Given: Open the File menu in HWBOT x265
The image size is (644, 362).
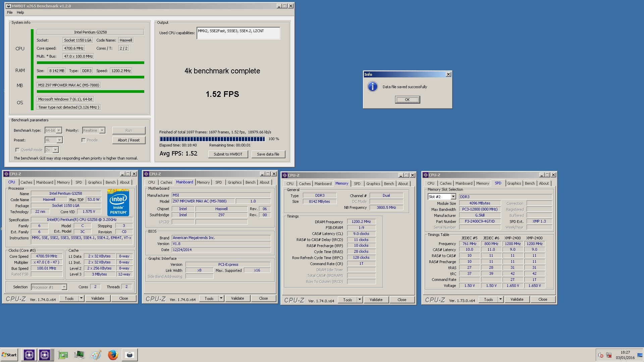Looking at the screenshot, I should (x=10, y=12).
